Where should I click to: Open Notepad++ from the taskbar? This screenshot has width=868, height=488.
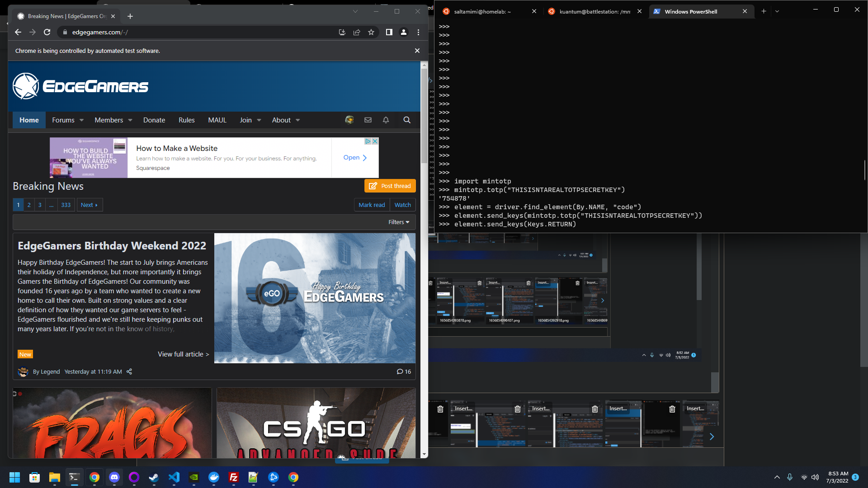[x=253, y=477]
